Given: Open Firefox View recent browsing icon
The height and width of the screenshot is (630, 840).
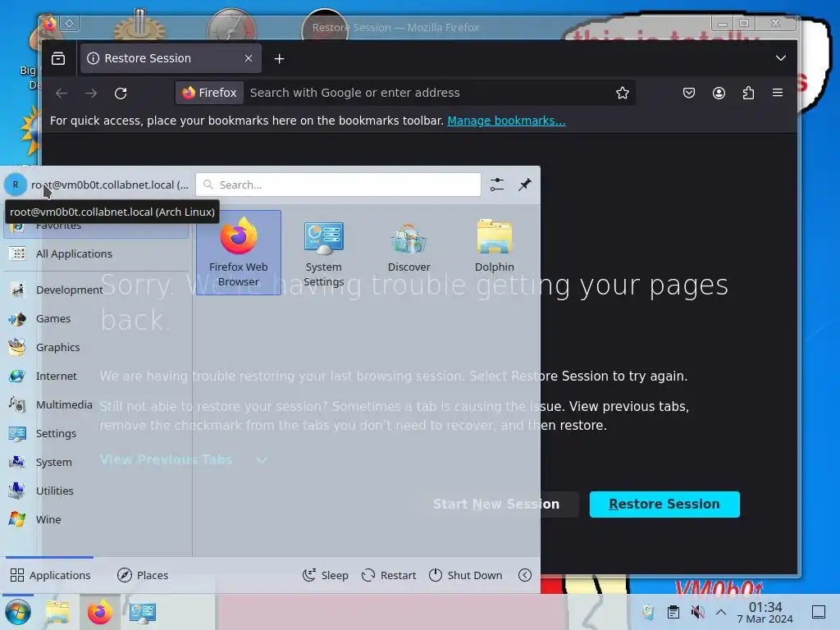Looking at the screenshot, I should click(58, 58).
